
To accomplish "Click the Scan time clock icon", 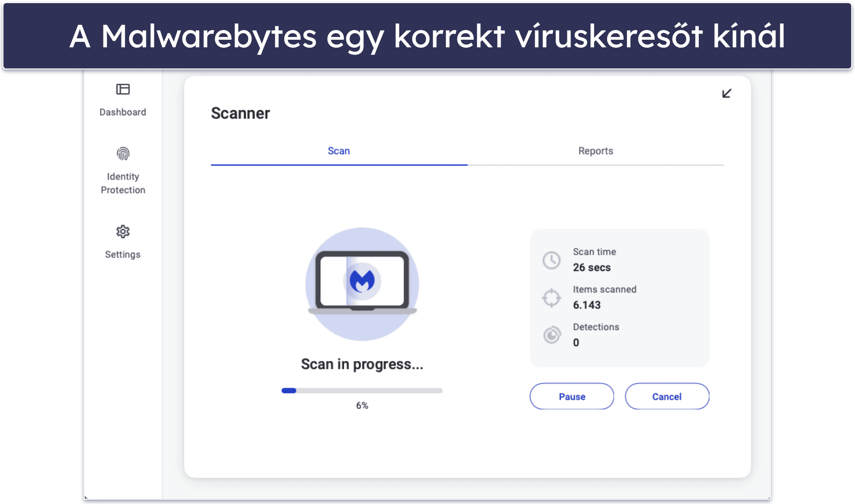I will pyautogui.click(x=551, y=260).
